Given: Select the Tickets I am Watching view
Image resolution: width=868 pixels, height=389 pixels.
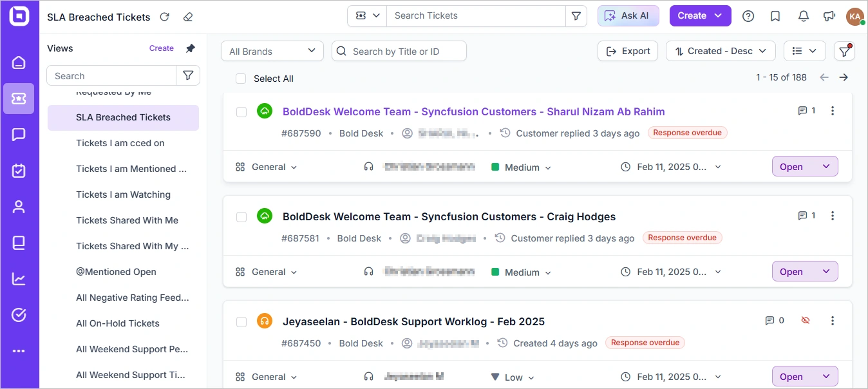Looking at the screenshot, I should point(123,194).
